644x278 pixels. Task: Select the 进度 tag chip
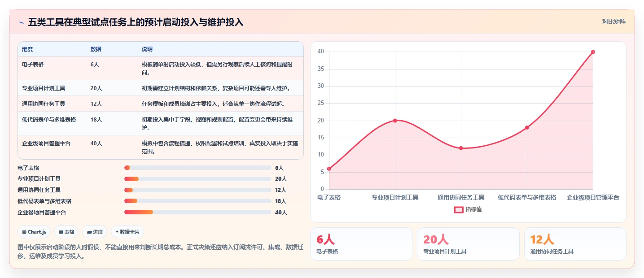point(95,232)
